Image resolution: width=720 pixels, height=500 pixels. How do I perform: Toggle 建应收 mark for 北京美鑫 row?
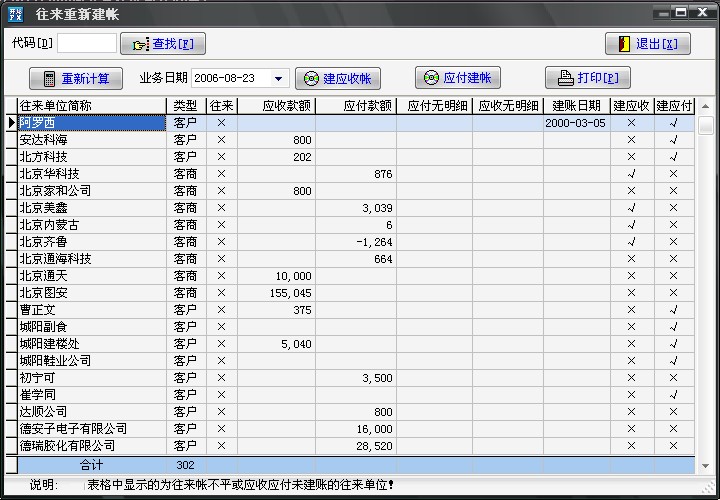[632, 208]
